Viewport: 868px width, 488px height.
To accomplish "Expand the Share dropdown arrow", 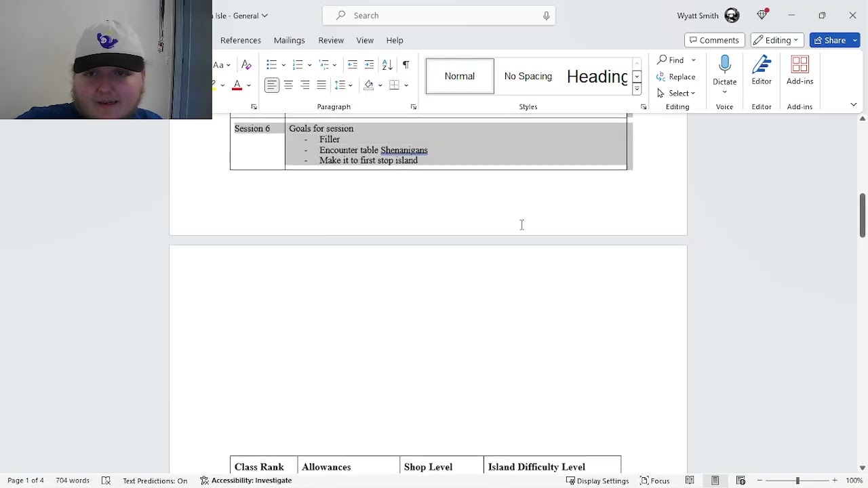I will (855, 40).
